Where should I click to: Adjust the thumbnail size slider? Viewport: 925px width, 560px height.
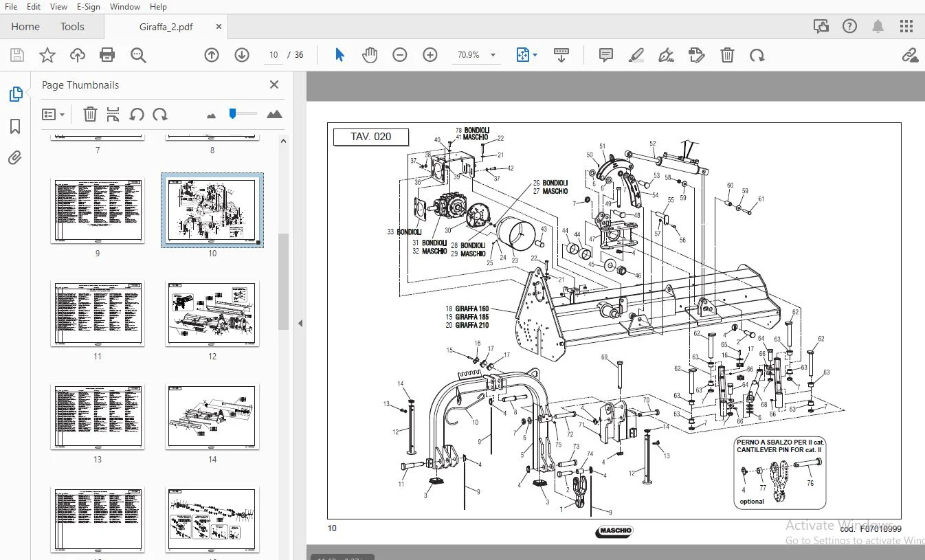click(243, 113)
